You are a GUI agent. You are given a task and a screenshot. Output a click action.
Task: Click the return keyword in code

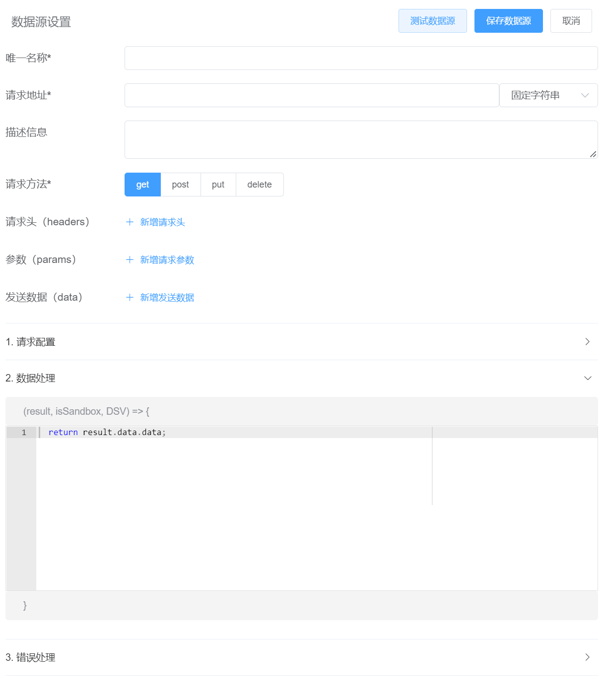pyautogui.click(x=63, y=433)
